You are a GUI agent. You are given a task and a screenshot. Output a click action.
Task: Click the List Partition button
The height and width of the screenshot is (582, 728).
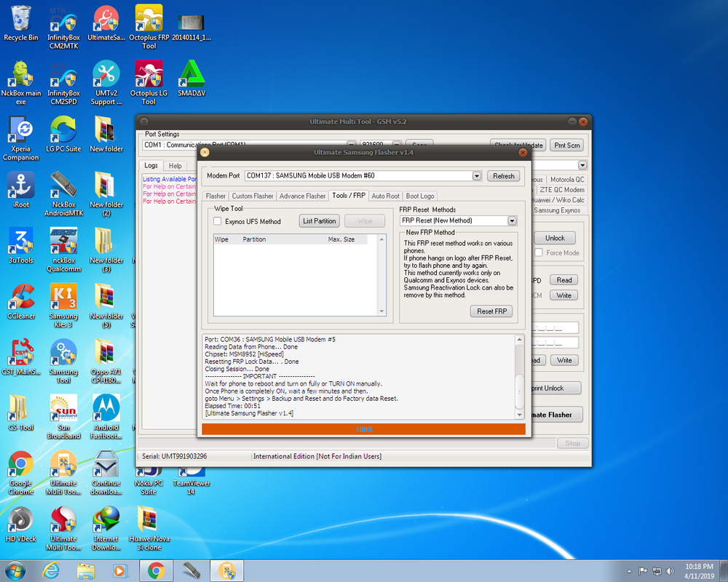[x=320, y=221]
